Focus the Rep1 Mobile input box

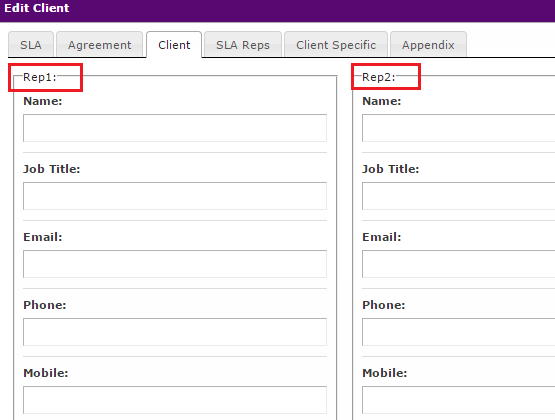coord(175,399)
